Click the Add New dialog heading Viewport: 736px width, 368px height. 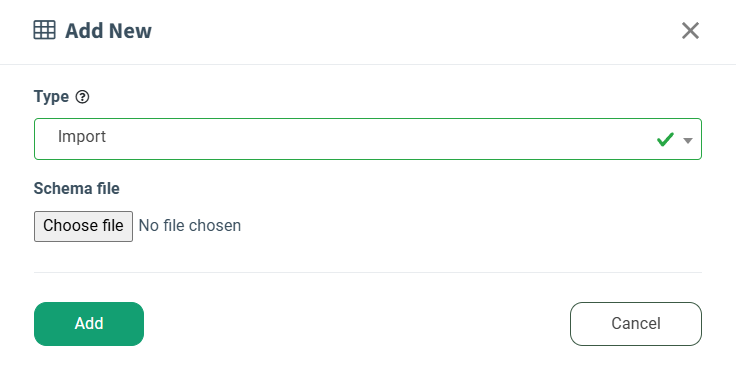coord(108,31)
